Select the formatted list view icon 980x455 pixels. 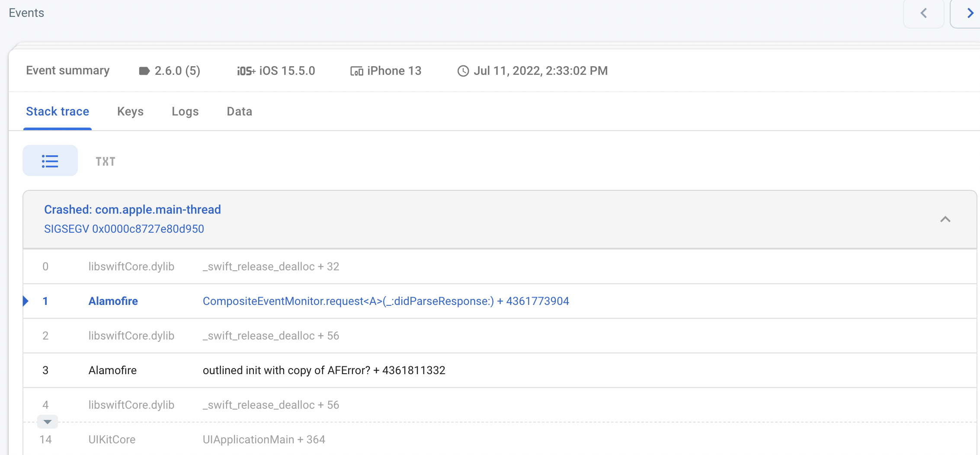[x=50, y=160]
